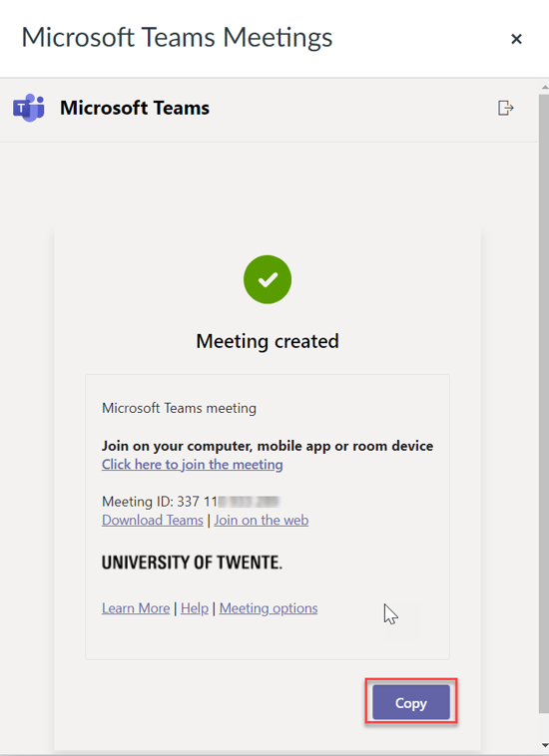
Task: Open the Learn More link
Action: [x=136, y=608]
